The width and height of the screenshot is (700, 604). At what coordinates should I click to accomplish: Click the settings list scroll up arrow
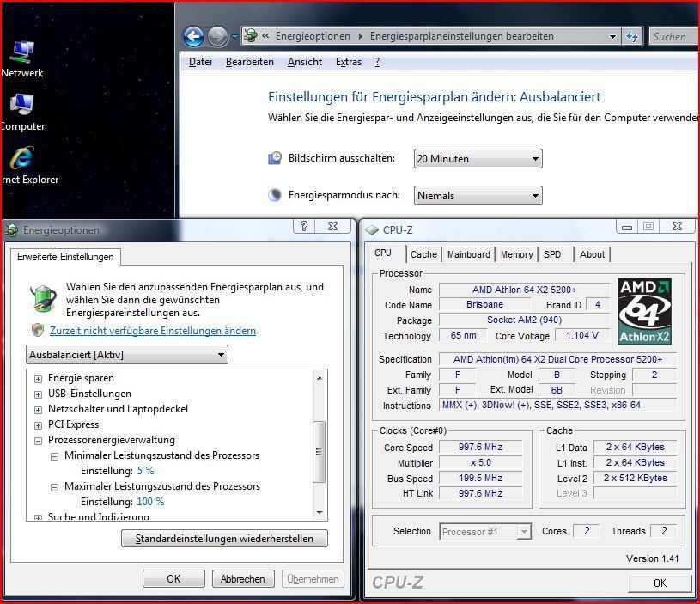click(320, 378)
